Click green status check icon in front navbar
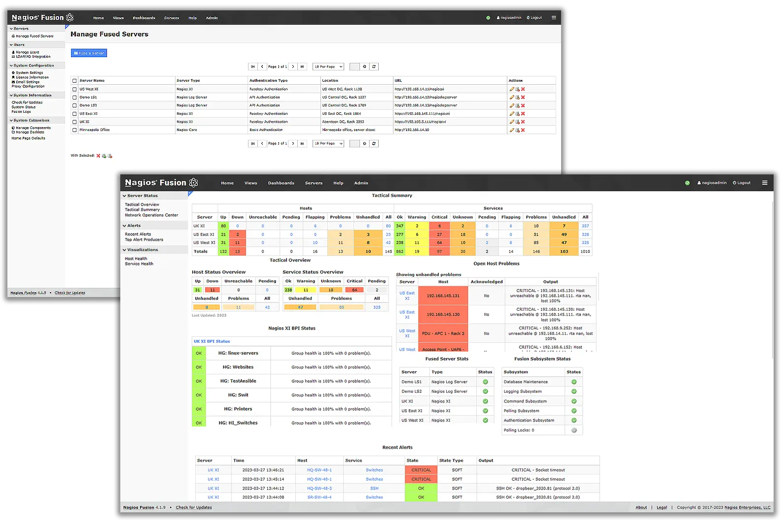Viewport: 781px width, 532px height. [687, 183]
